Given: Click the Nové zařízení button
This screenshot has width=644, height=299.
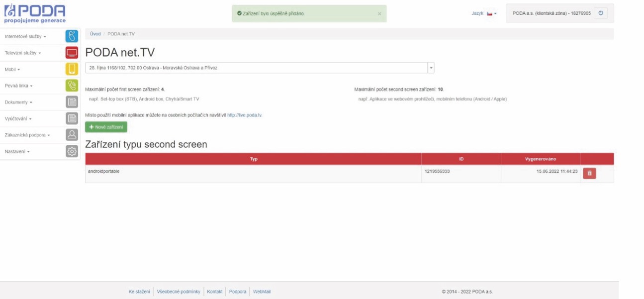Looking at the screenshot, I should pos(106,127).
